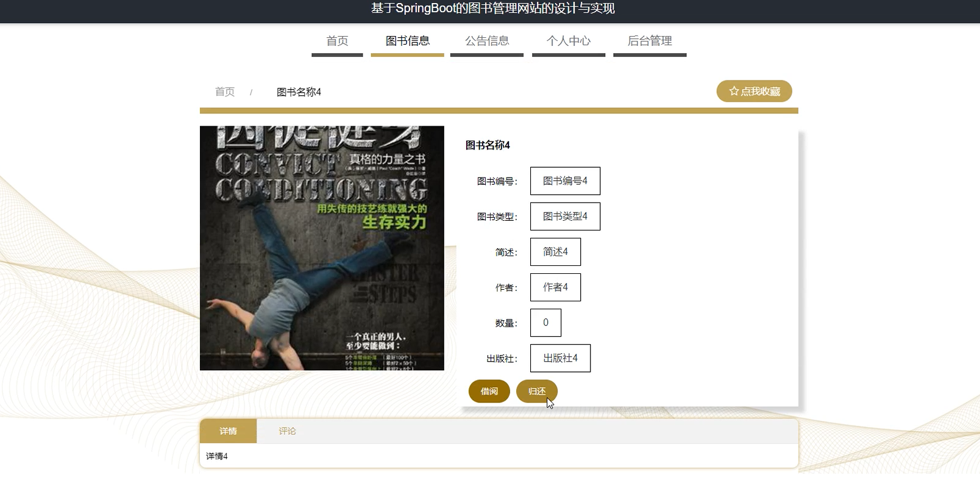
Task: Click the 图书类型4 value box
Action: 565,217
